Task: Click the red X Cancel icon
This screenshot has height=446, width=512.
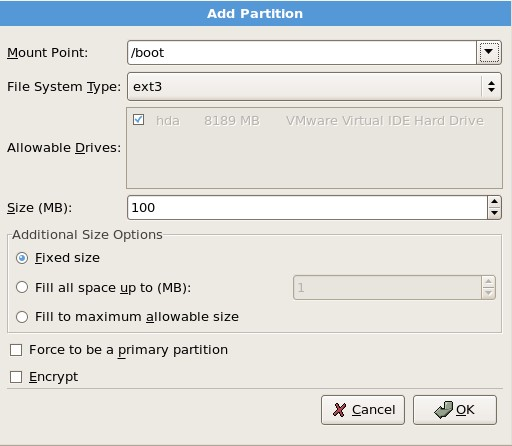Action: click(339, 410)
